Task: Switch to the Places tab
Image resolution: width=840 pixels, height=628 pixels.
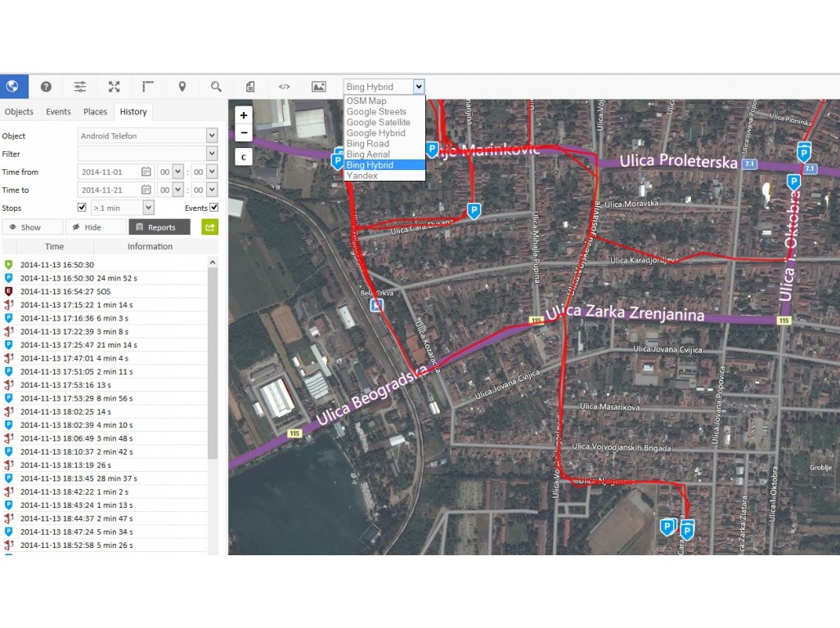Action: click(x=96, y=111)
